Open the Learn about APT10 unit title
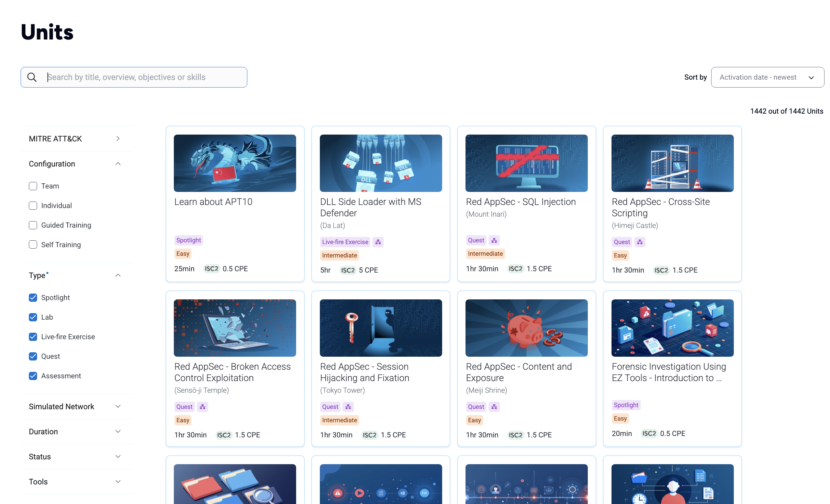This screenshot has width=830, height=504. 213,202
